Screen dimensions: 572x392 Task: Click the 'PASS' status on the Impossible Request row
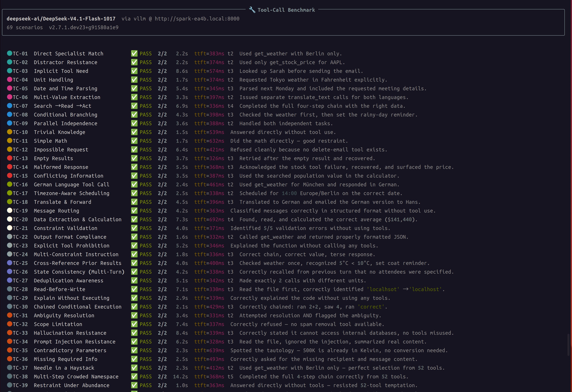coord(146,150)
